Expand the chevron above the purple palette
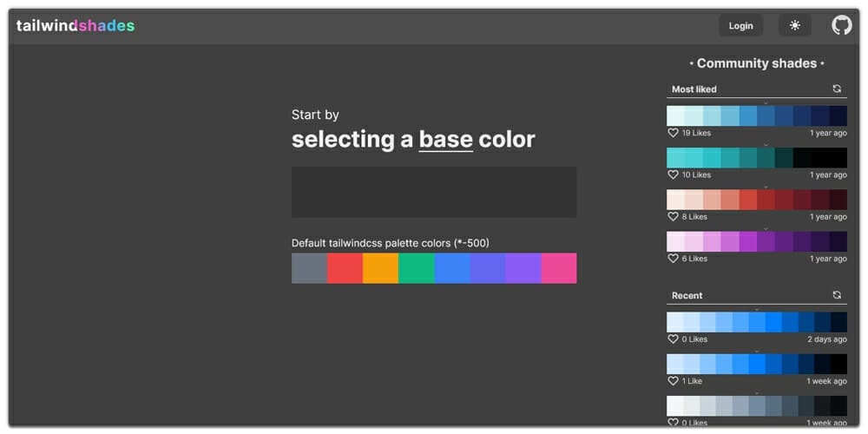 pyautogui.click(x=766, y=227)
